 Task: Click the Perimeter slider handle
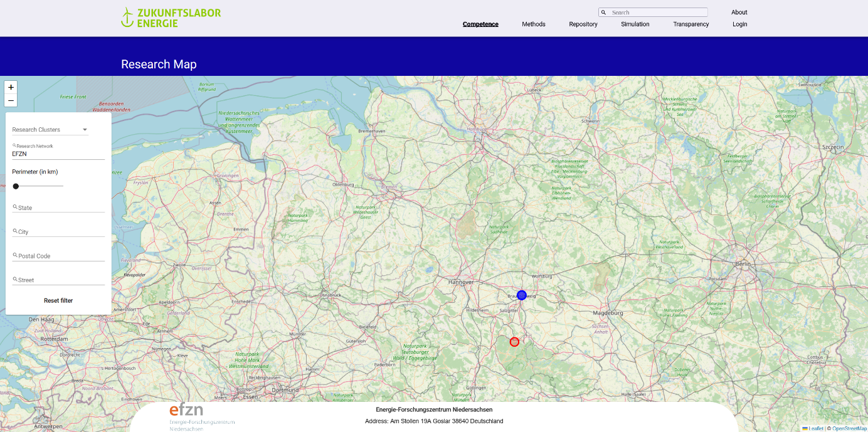coord(16,186)
